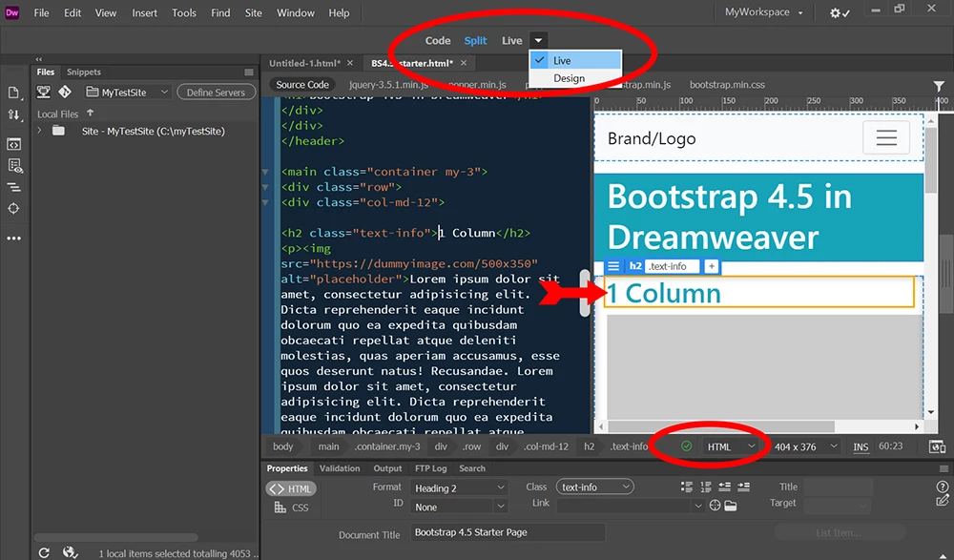Image resolution: width=954 pixels, height=560 pixels.
Task: Click the indent lines icon in left toolbar
Action: click(x=13, y=187)
